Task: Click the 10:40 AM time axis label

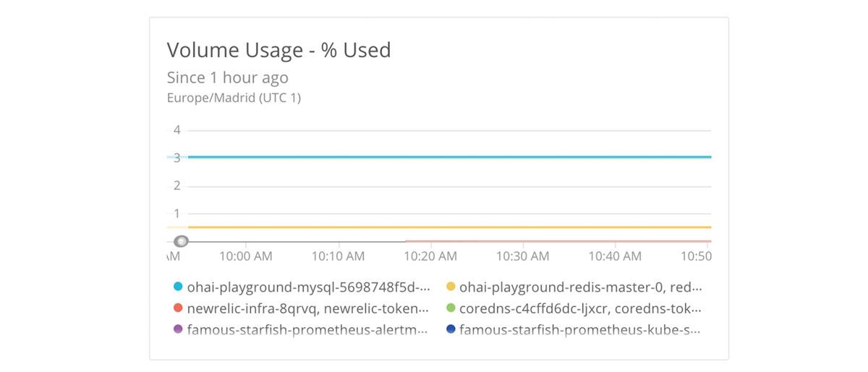Action: [615, 256]
